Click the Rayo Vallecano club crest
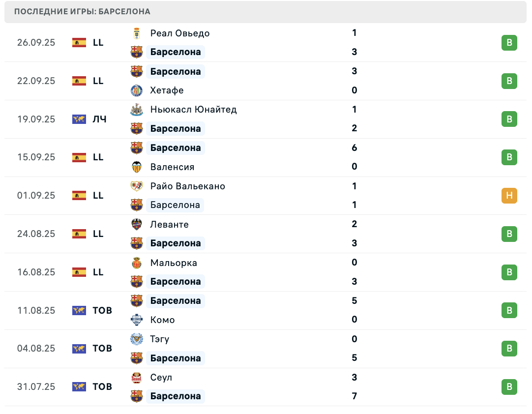 click(x=137, y=186)
